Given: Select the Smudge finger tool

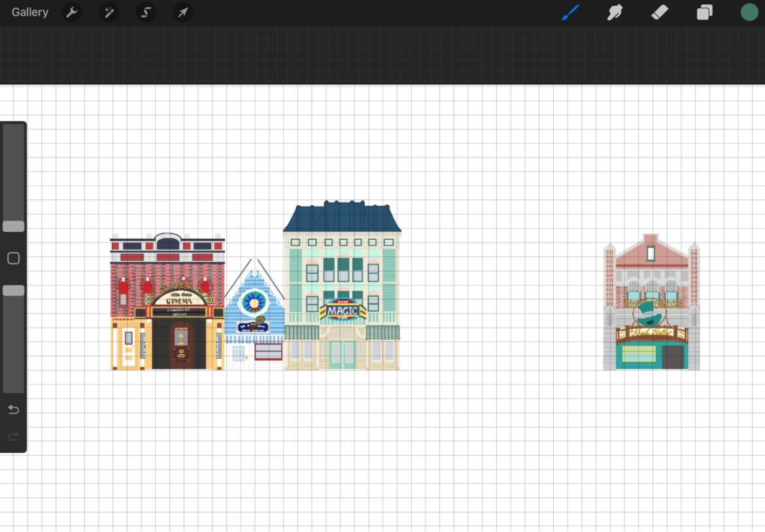Looking at the screenshot, I should pos(615,12).
